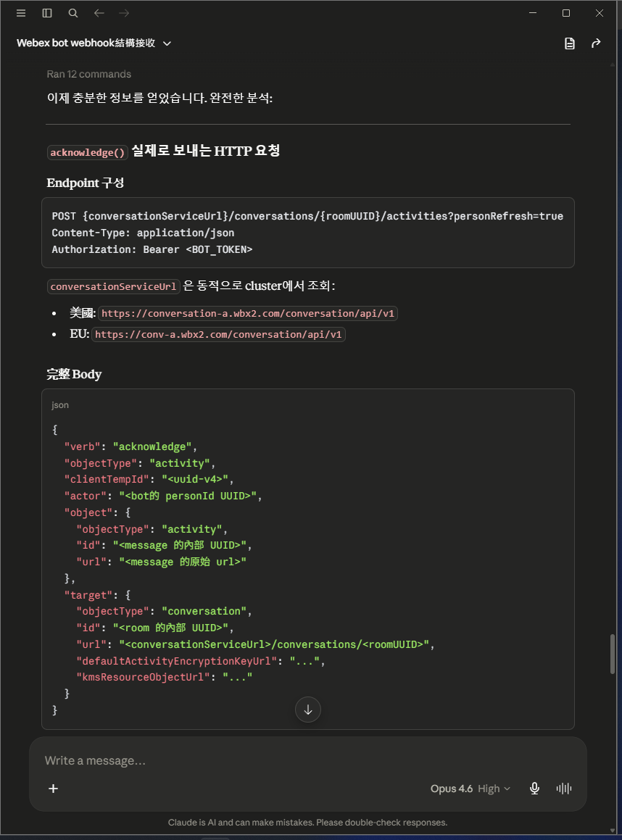Click Authorization: Bearer <BOT_TOKEN> line

(152, 249)
